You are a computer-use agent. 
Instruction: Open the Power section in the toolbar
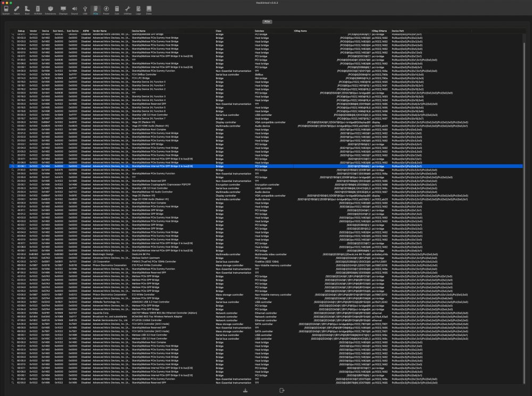tap(106, 10)
